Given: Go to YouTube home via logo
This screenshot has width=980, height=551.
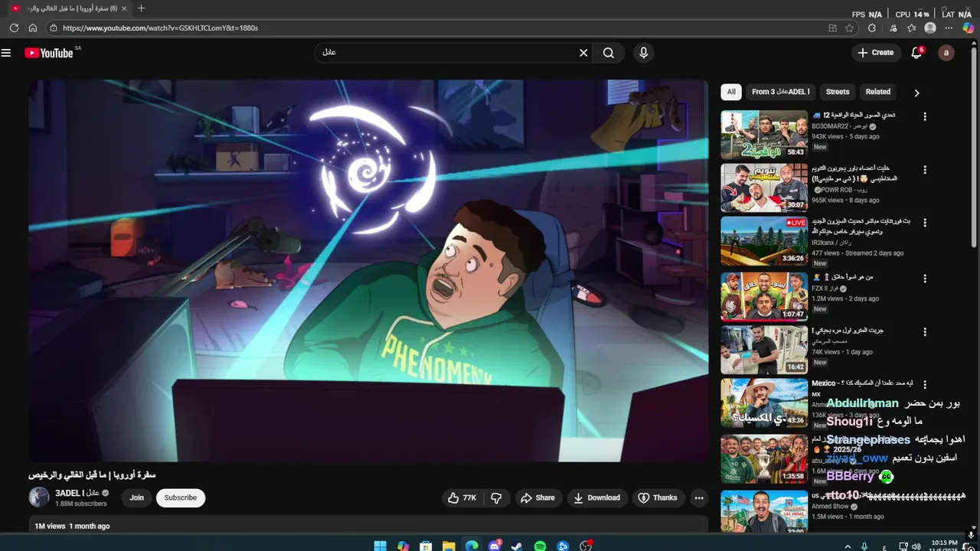Looking at the screenshot, I should click(x=49, y=53).
